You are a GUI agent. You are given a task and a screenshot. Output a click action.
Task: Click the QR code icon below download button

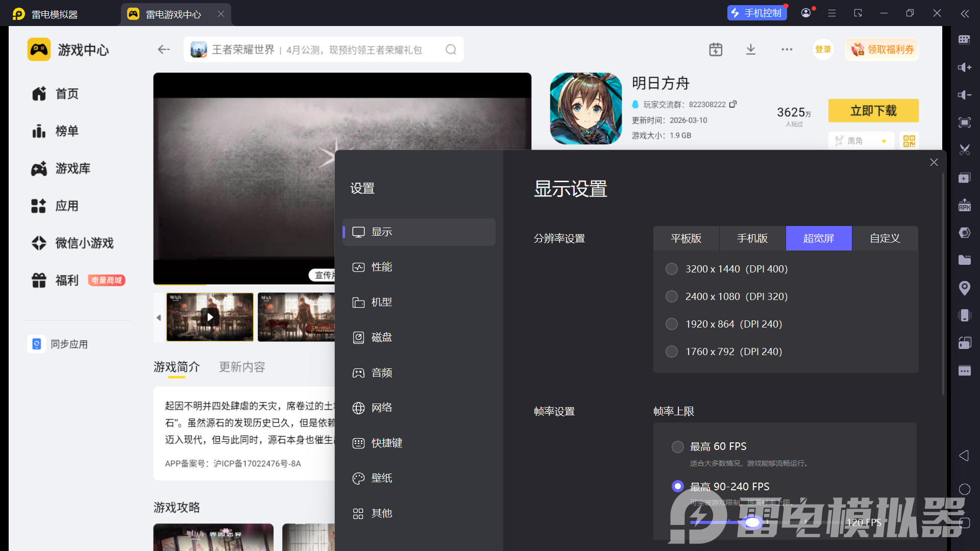click(x=909, y=141)
